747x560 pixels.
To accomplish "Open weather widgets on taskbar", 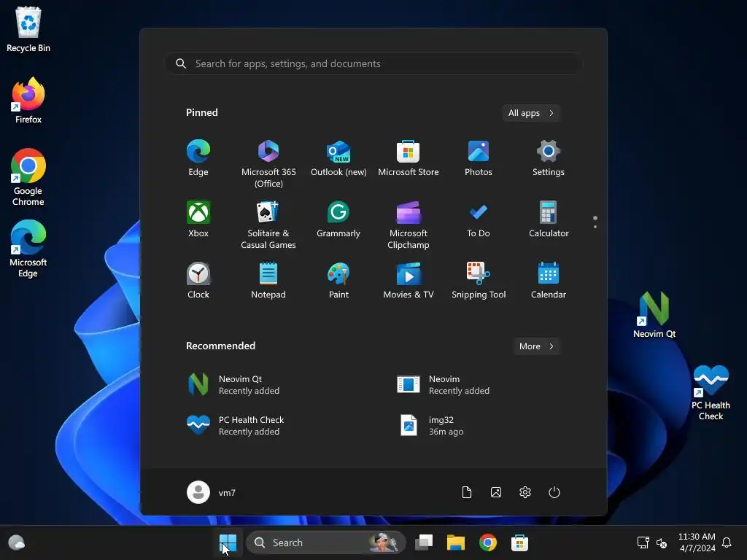I will (x=17, y=542).
